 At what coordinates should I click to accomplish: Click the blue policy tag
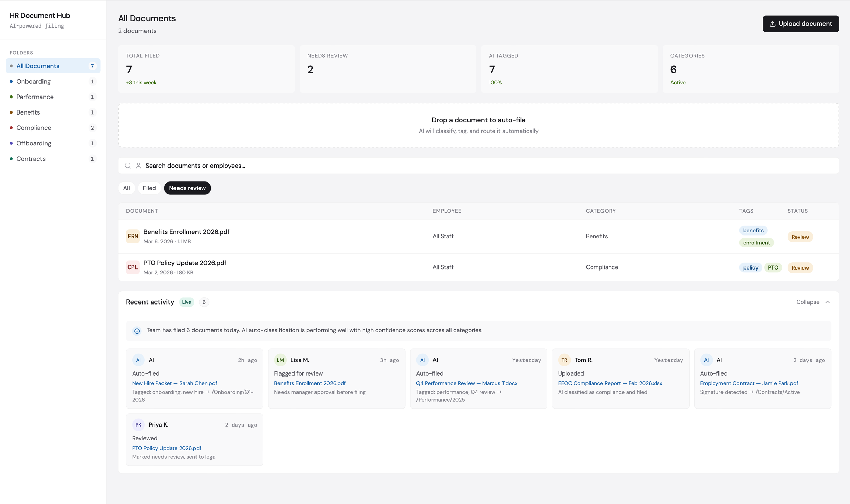pos(750,268)
